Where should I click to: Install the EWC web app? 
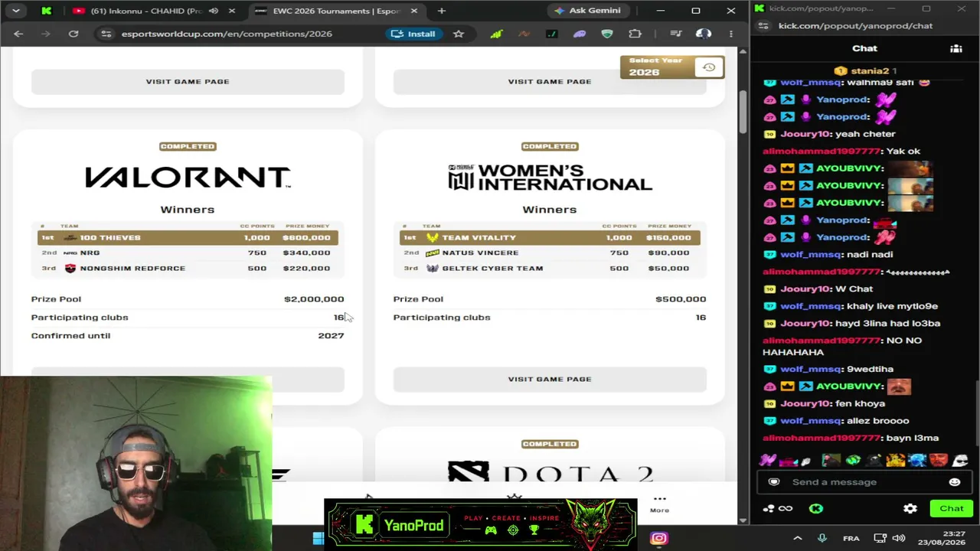pos(413,34)
